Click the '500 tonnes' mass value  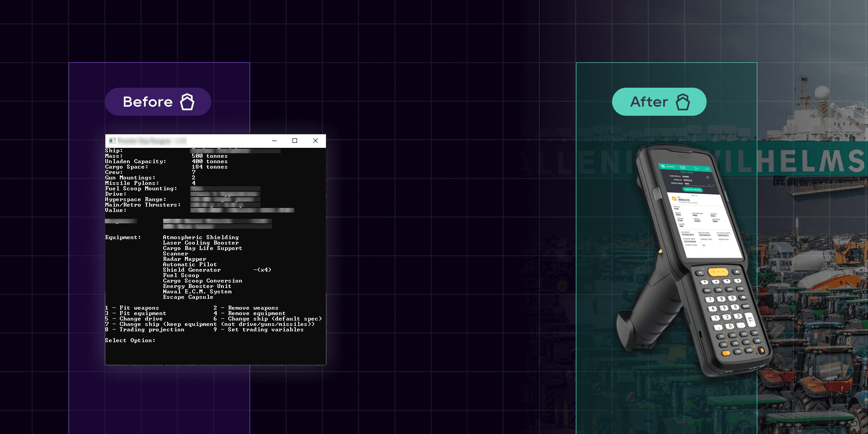[210, 156]
